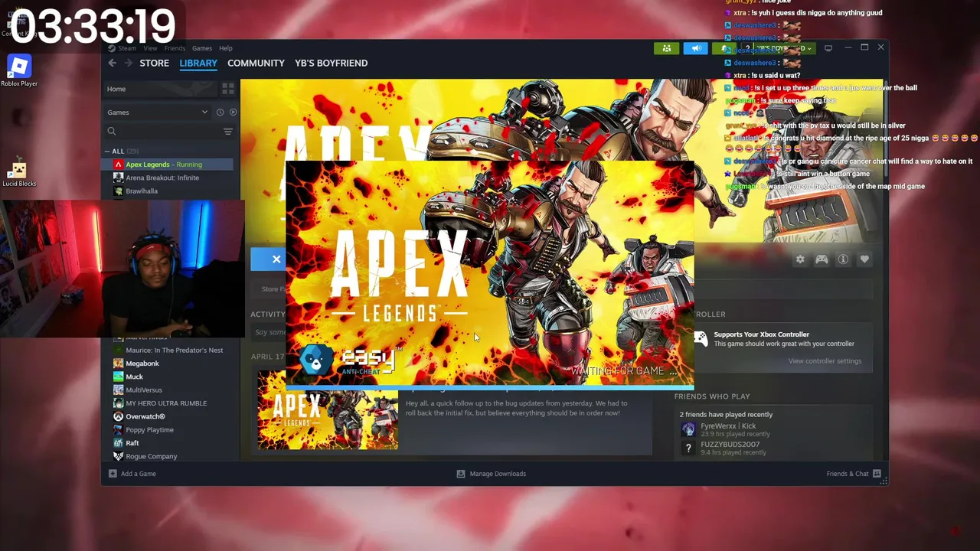
Task: Select Apex Legends icon in library list
Action: (118, 165)
